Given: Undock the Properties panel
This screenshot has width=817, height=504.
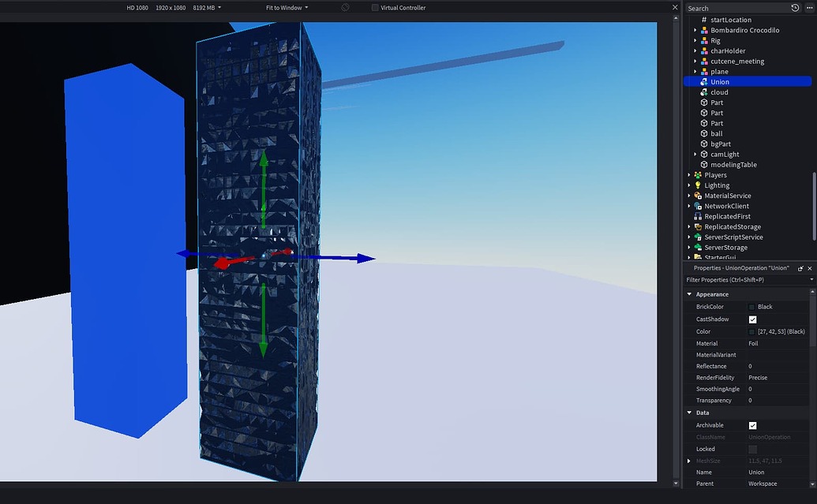Looking at the screenshot, I should point(800,269).
